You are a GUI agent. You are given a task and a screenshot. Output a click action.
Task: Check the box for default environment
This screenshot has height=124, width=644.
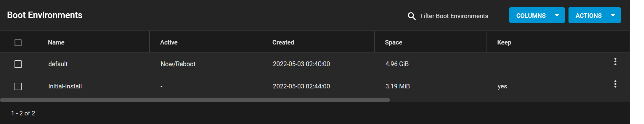(x=18, y=64)
